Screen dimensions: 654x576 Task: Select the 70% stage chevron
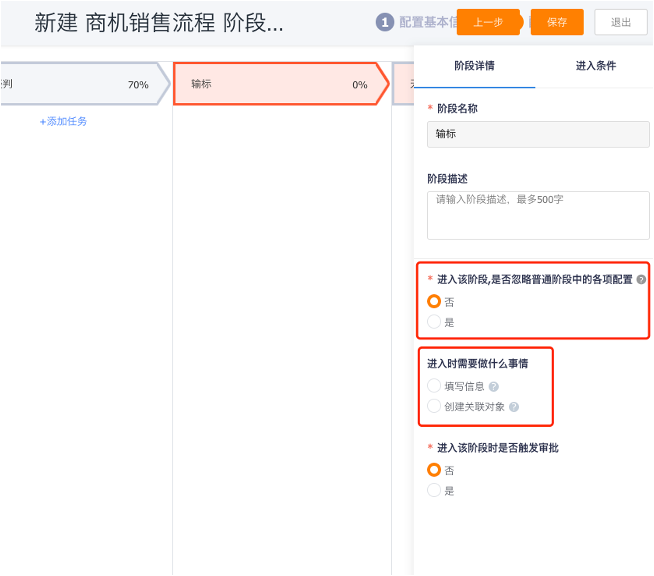pyautogui.click(x=80, y=85)
